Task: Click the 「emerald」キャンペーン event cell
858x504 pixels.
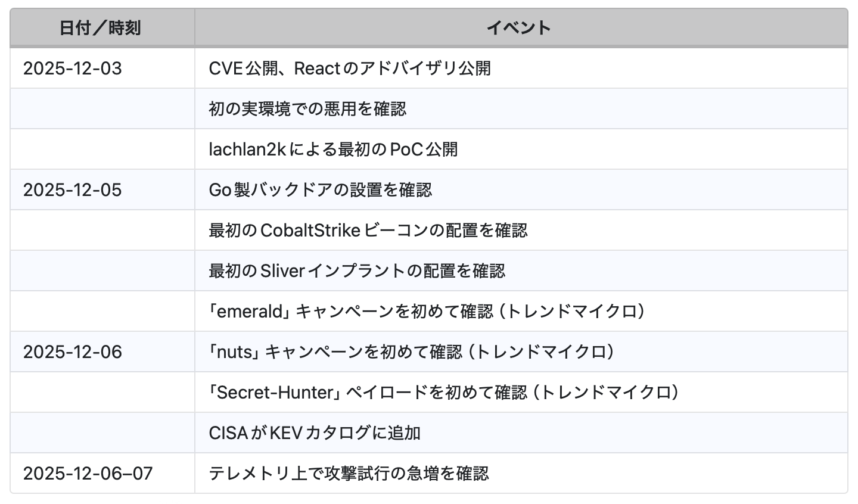Action: (x=426, y=312)
